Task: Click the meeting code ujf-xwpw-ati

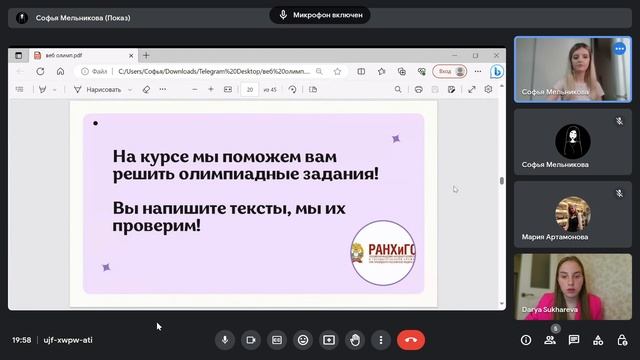Action: (68, 340)
